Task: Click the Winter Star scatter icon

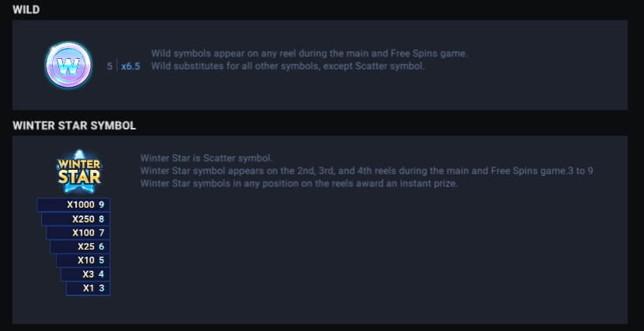Action: [79, 171]
